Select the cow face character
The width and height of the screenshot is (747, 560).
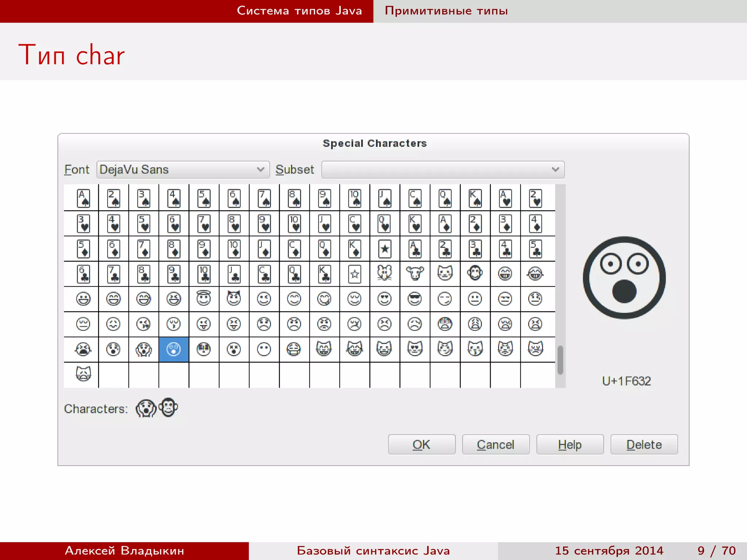pos(415,273)
